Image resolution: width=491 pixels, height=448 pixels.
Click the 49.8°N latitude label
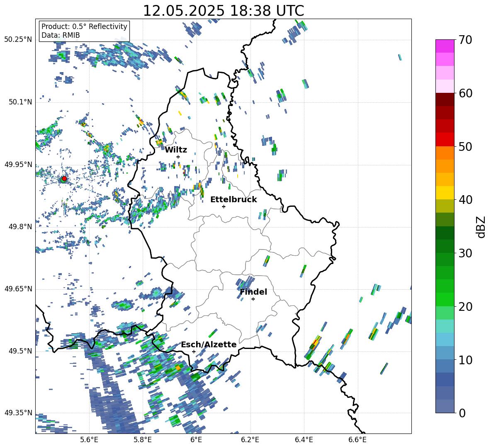[x=20, y=227]
